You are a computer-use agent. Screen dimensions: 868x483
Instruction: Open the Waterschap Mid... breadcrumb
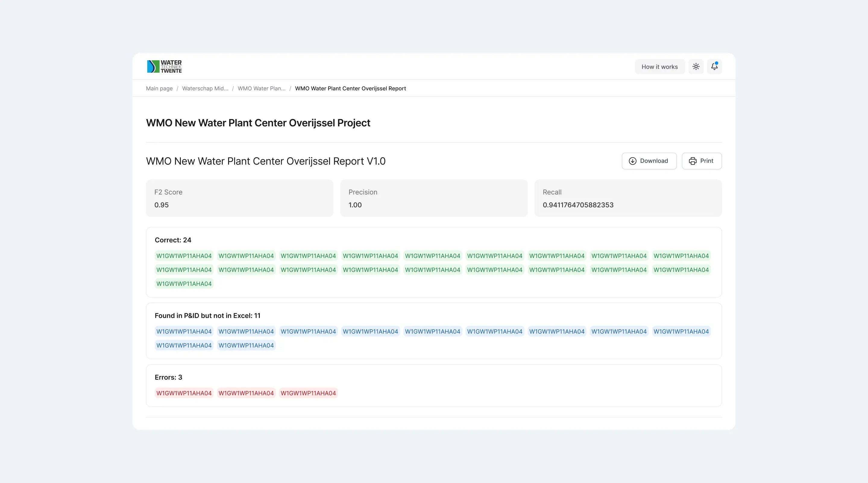[x=205, y=88]
